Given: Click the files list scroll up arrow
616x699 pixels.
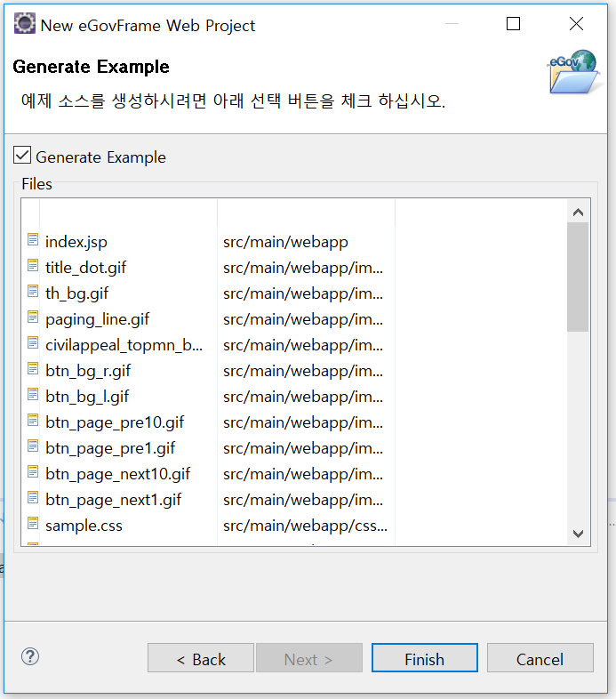Looking at the screenshot, I should (578, 213).
